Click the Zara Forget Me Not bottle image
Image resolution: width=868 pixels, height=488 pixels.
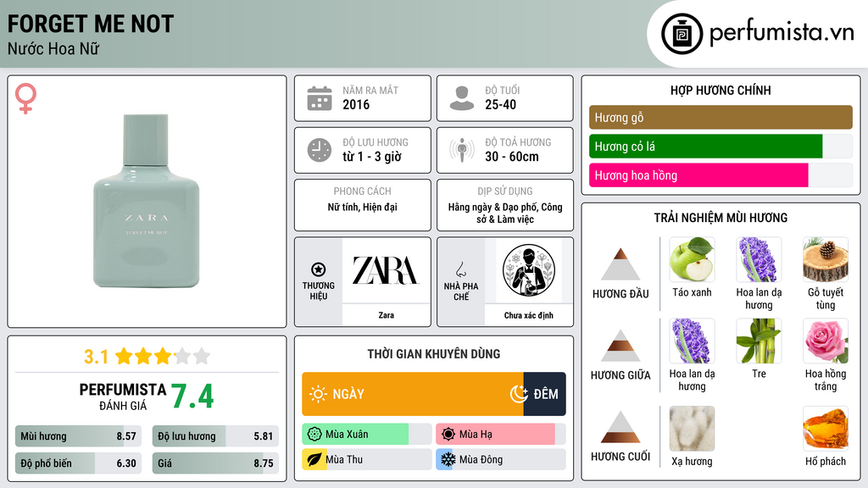tap(146, 201)
